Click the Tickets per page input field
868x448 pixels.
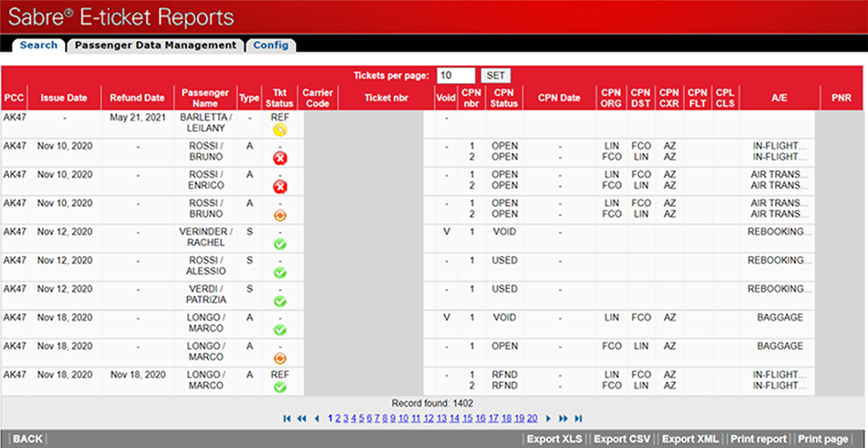pos(456,76)
